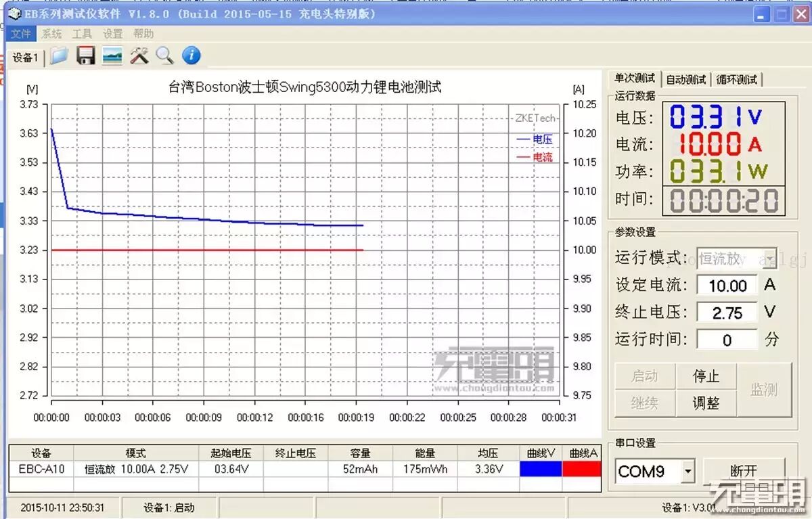This screenshot has width=812, height=519.
Task: Switch to the 单次测试 tab
Action: (x=634, y=78)
